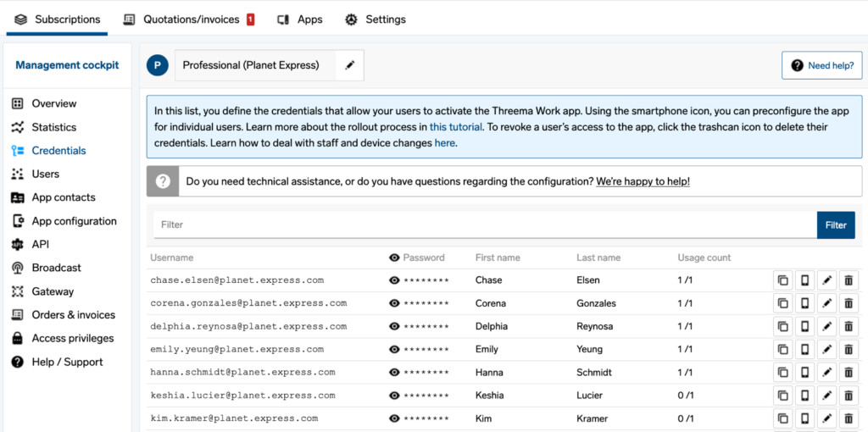Click pencil icon next to Professional (Planet Express)
This screenshot has width=868, height=432.
[350, 65]
